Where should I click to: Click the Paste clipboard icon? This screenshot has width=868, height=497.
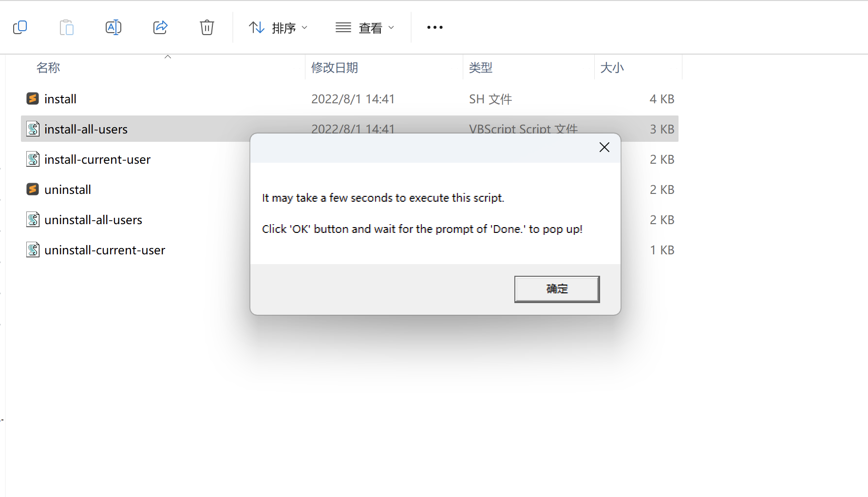point(67,27)
